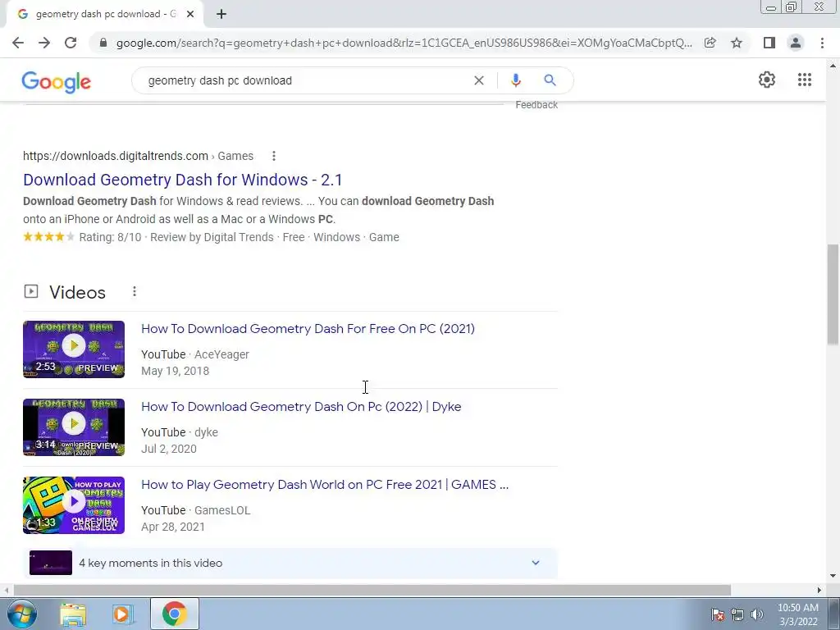Bookmark this page with the star
The width and height of the screenshot is (840, 630).
tap(737, 43)
